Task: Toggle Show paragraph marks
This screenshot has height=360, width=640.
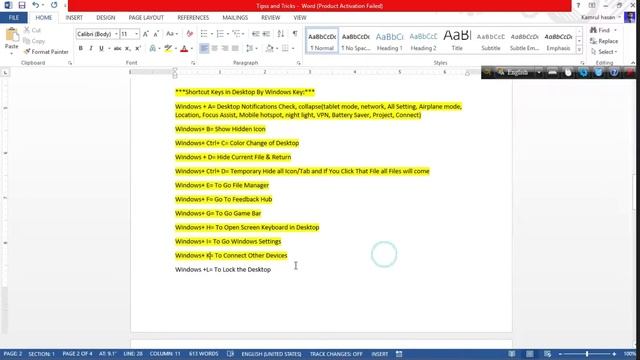Action: [x=295, y=34]
